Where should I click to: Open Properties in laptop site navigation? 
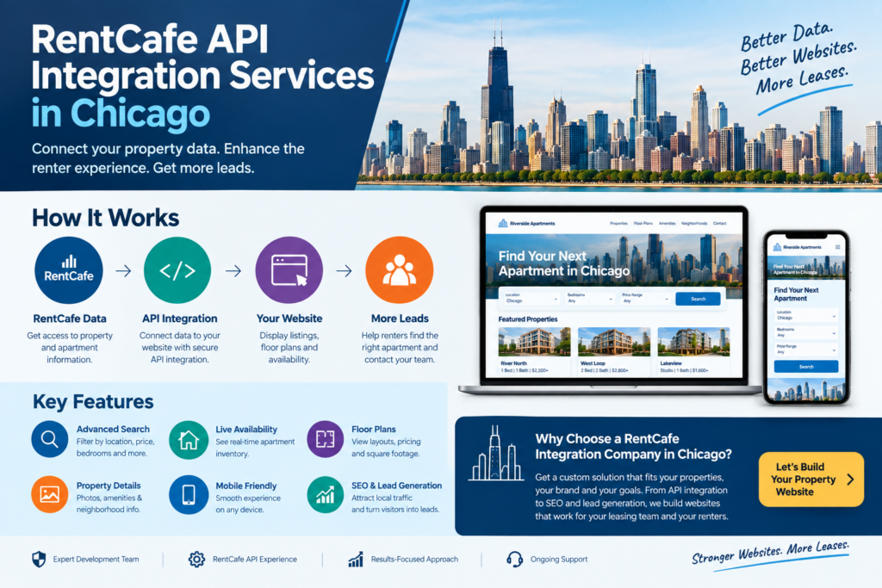tap(618, 223)
